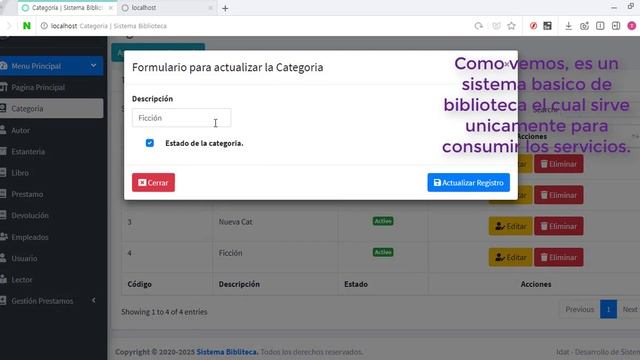
Task: Select Categoria in the sidebar
Action: coord(51,109)
